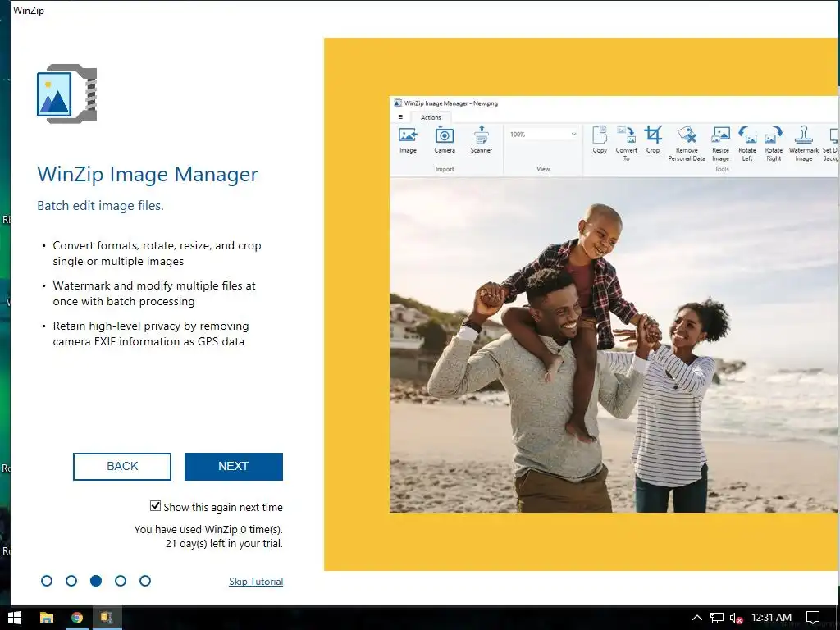Jump to fifth tutorial page dot

[x=145, y=581]
